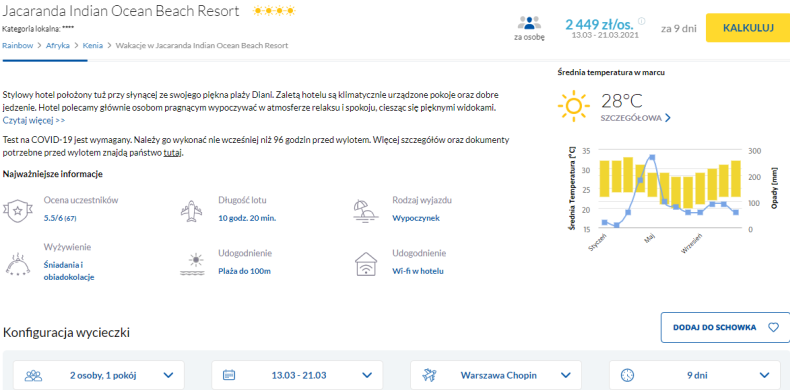Click 'Plaża do 100m' amenity
The image size is (790, 390).
click(x=244, y=271)
